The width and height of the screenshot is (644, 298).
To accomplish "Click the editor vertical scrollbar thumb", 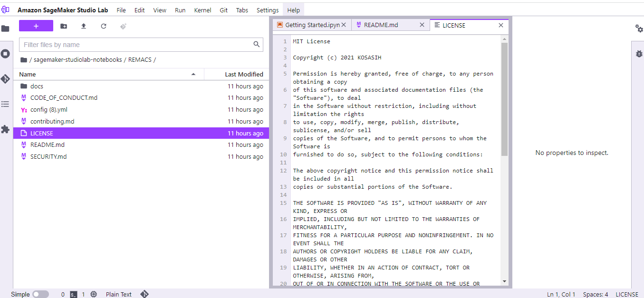I will coord(504,99).
